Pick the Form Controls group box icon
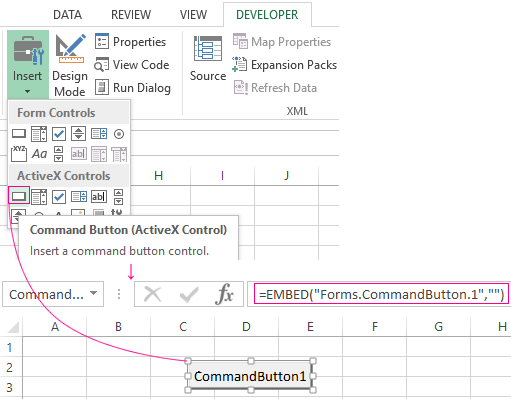This screenshot has width=511, height=399. (19, 154)
